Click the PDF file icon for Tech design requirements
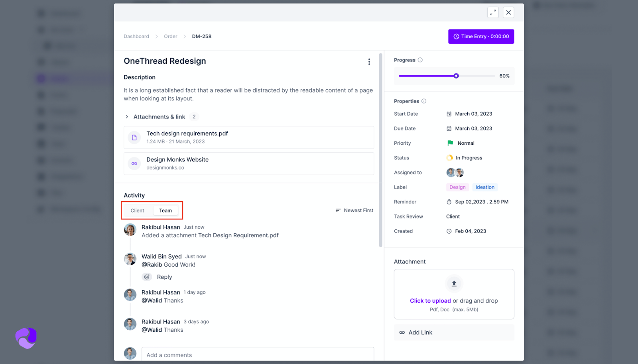Screen dimensions: 638x364 [134, 138]
